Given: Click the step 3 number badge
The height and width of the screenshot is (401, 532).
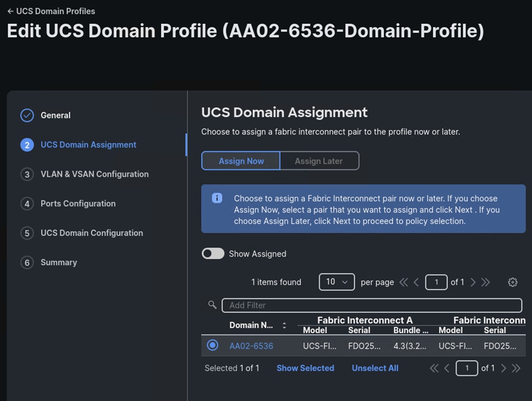Looking at the screenshot, I should [x=27, y=174].
